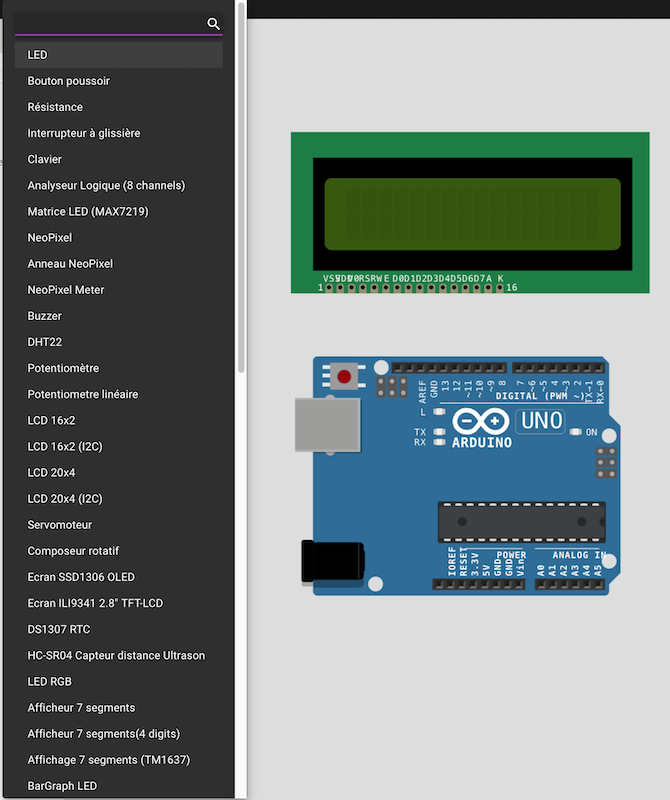Click Arduino 5V power pin
670x800 pixels.
(485, 584)
